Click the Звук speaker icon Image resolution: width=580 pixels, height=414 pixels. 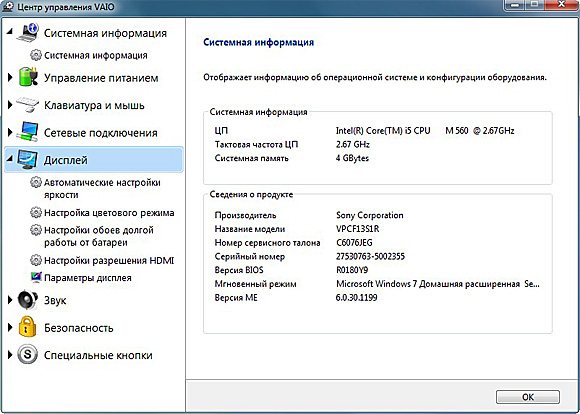28,300
